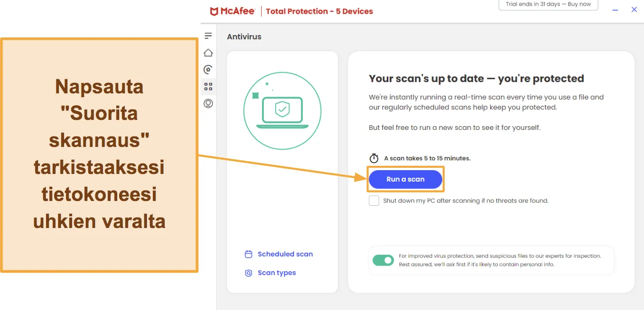Click the Total Protection - 5 Devices title

pyautogui.click(x=319, y=11)
